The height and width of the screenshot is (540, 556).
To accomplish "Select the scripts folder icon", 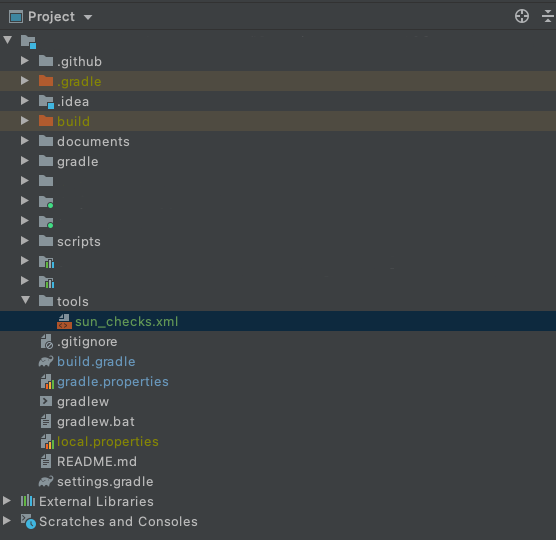I will click(46, 241).
